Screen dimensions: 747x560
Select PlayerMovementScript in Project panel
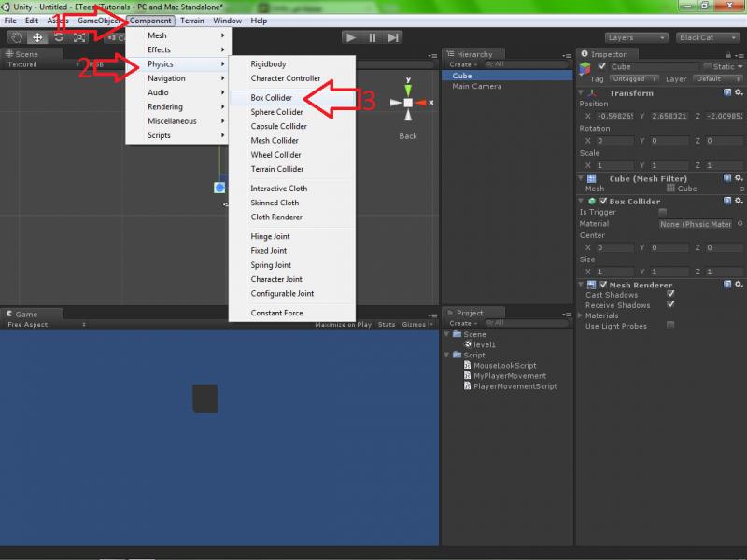pyautogui.click(x=515, y=386)
